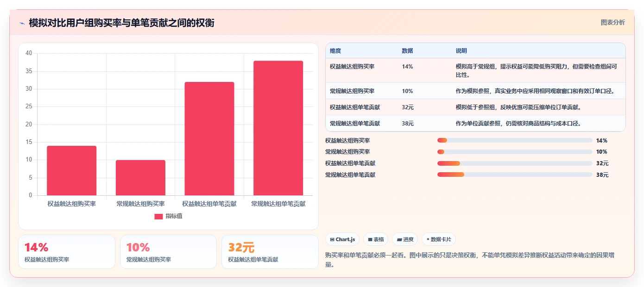Click description text 作为单位贡献参照
The image size is (644, 287).
[x=518, y=124]
